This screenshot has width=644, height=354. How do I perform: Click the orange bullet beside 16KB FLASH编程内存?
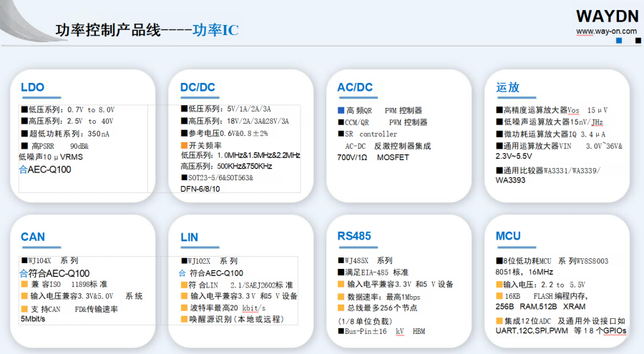click(x=499, y=296)
